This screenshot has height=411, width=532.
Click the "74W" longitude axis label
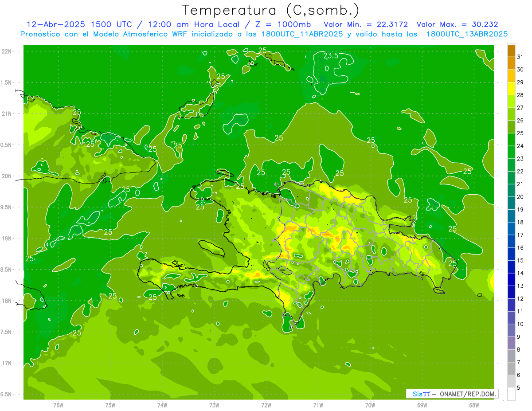[162, 405]
